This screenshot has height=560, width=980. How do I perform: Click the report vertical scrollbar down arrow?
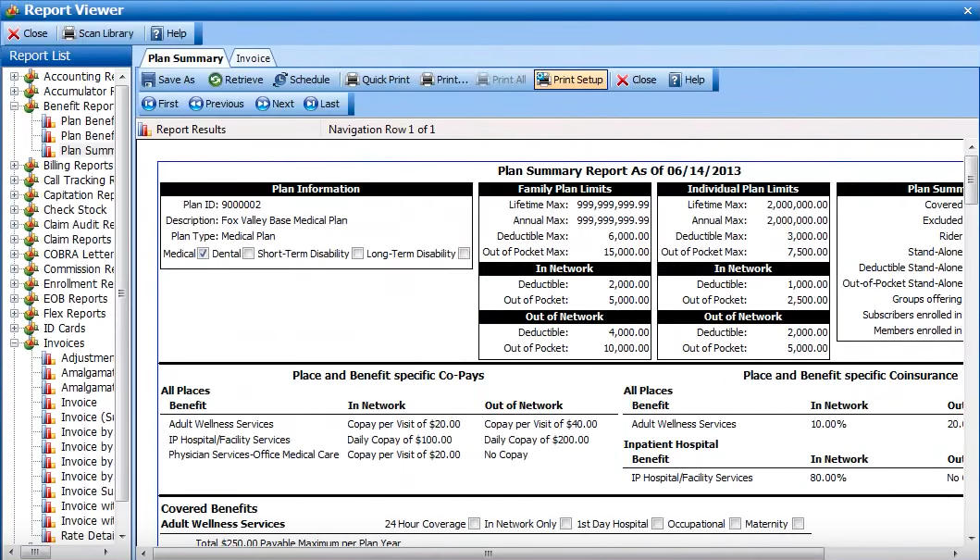[x=972, y=538]
